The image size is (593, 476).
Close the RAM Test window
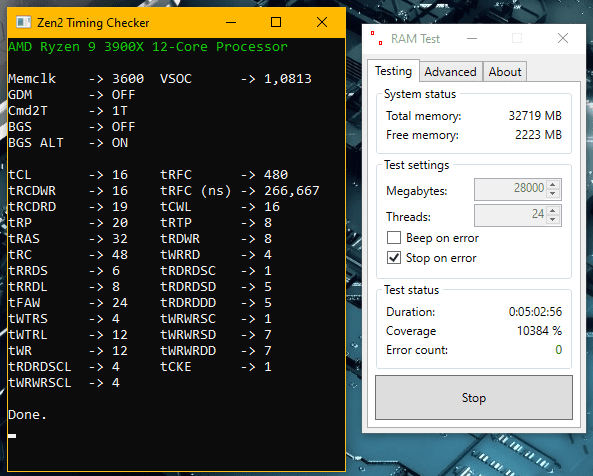tap(563, 38)
